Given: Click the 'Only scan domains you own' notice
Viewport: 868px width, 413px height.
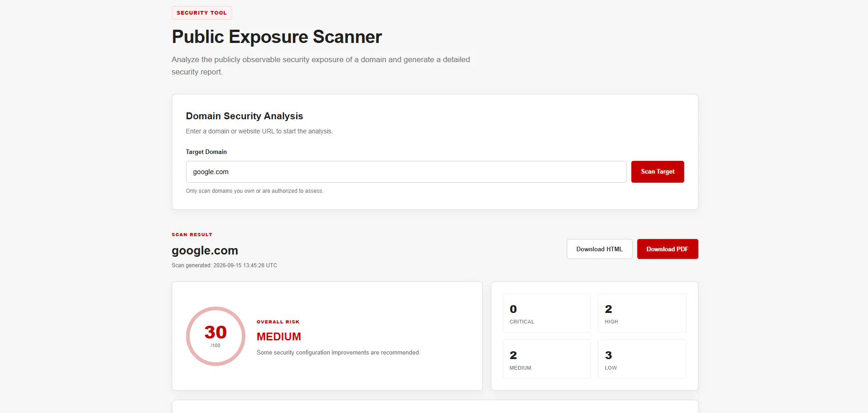Looking at the screenshot, I should [255, 191].
